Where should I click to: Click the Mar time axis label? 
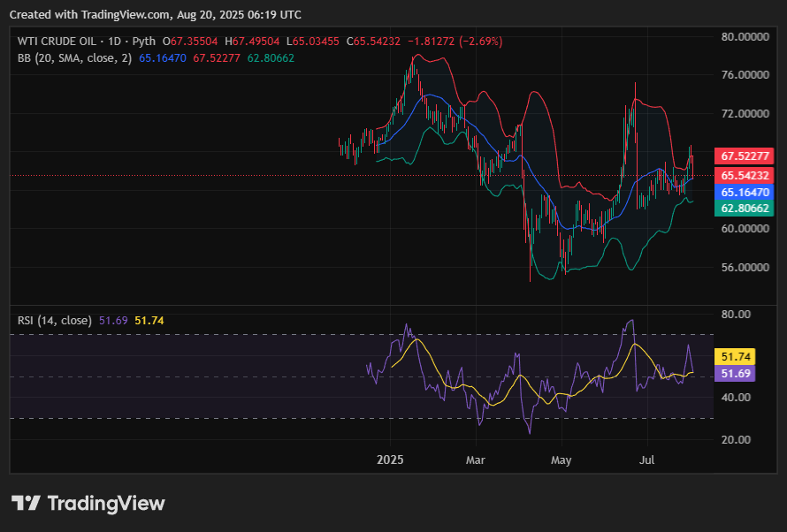tap(476, 460)
